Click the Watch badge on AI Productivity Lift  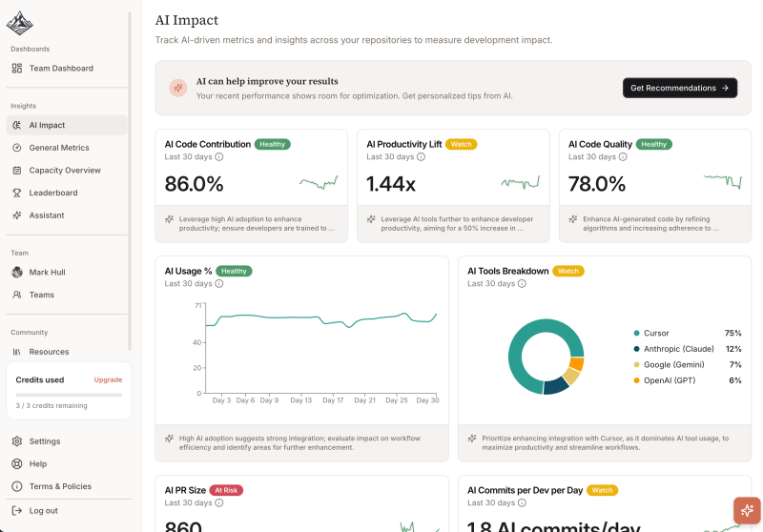462,144
